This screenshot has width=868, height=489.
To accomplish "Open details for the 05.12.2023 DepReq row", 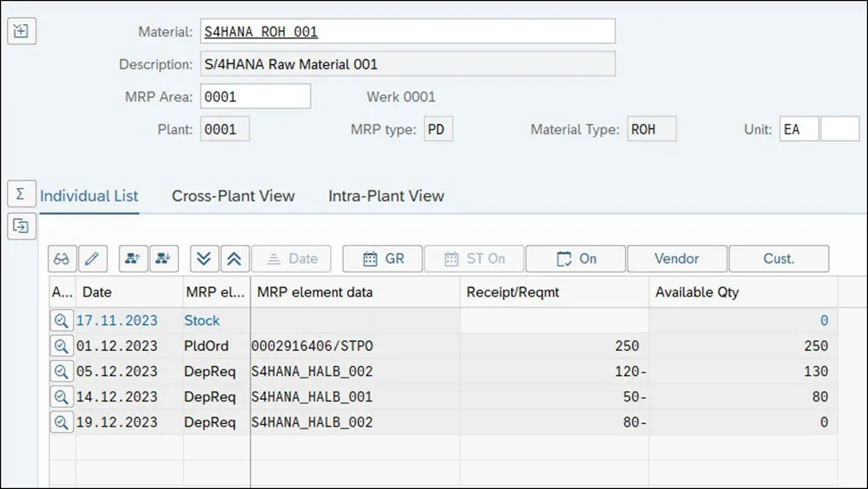I will coord(61,371).
